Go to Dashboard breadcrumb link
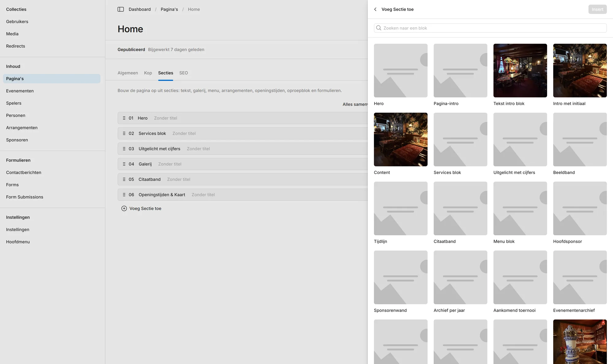 [140, 9]
